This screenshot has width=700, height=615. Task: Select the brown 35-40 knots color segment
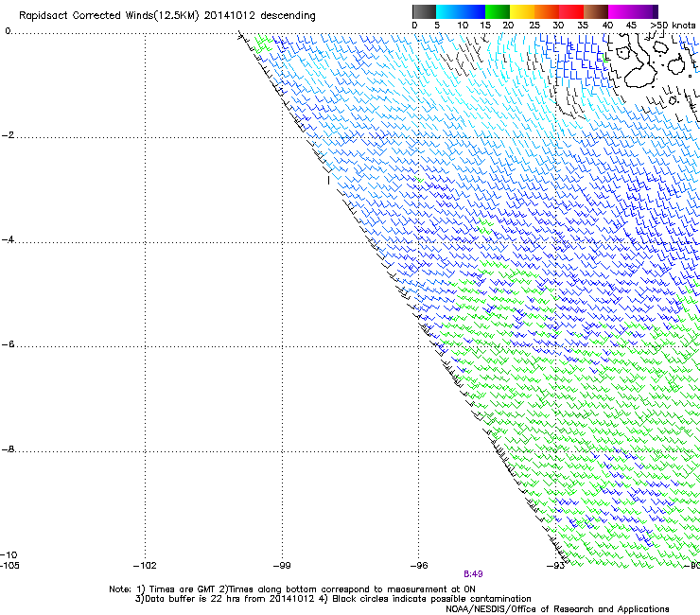pyautogui.click(x=596, y=11)
